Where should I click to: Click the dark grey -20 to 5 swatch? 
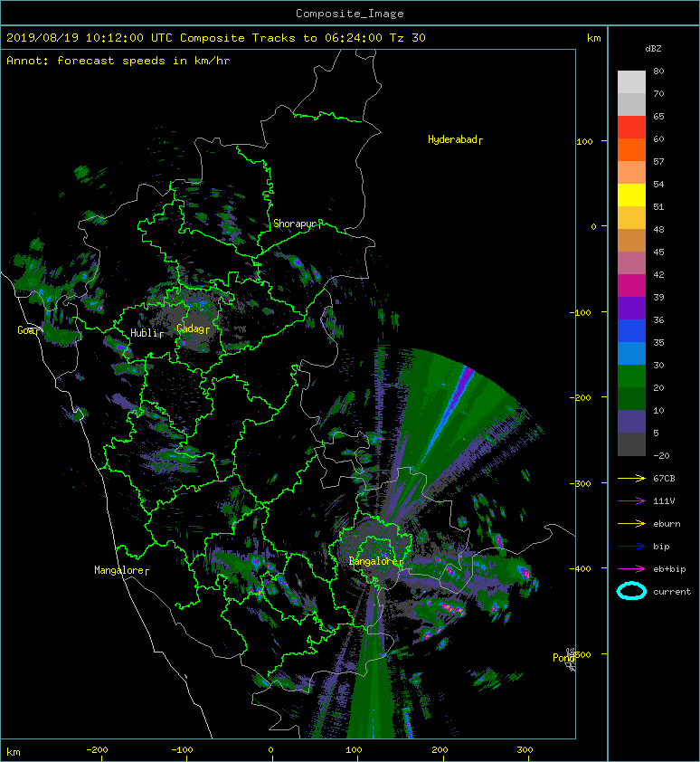(631, 443)
